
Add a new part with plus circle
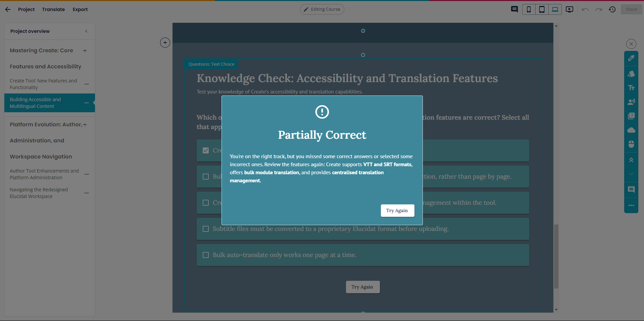(x=165, y=43)
